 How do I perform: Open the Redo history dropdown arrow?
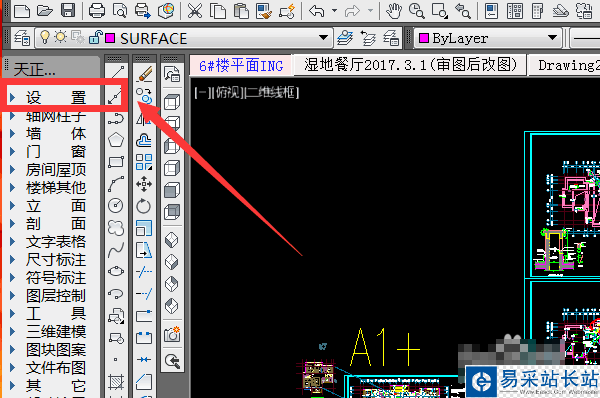tap(370, 10)
